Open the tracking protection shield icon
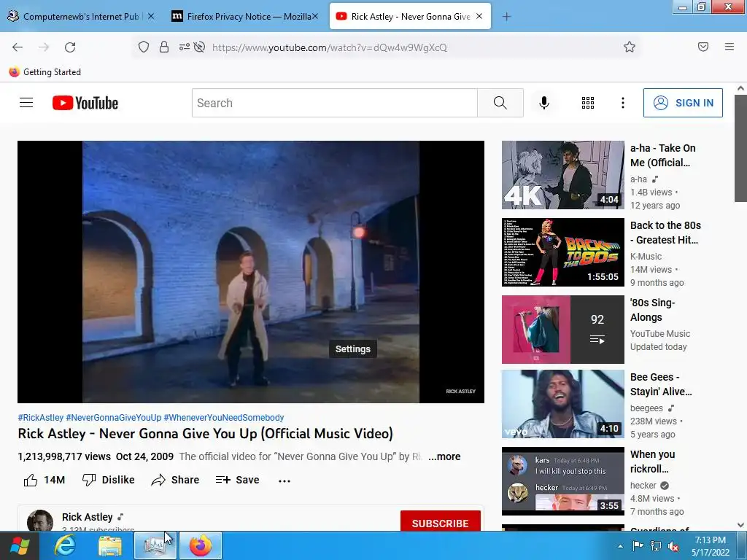747x560 pixels. point(144,47)
